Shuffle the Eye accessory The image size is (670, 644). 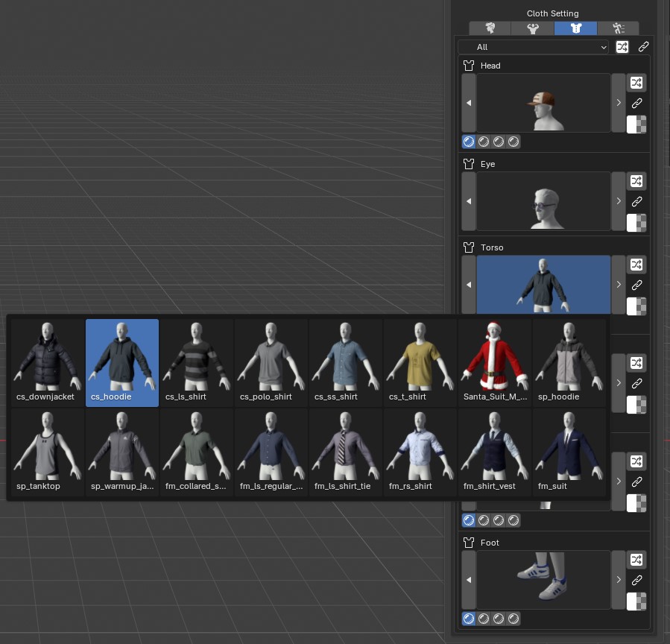(636, 181)
